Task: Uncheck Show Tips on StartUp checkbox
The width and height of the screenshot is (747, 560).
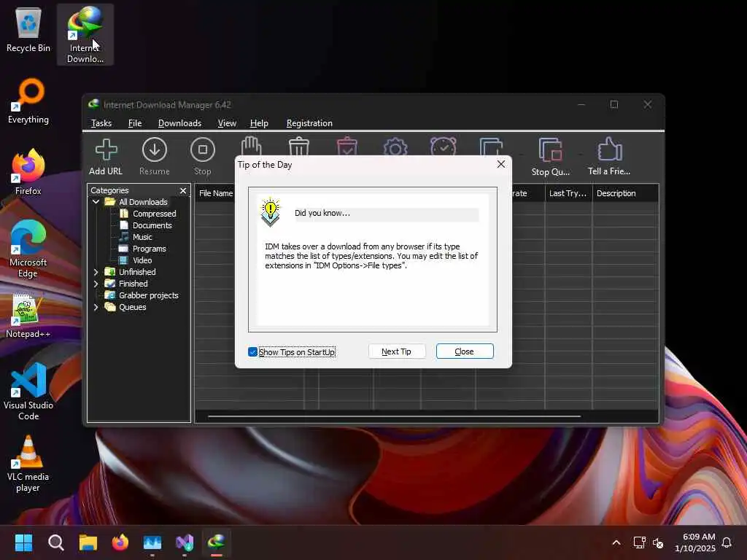Action: tap(252, 352)
